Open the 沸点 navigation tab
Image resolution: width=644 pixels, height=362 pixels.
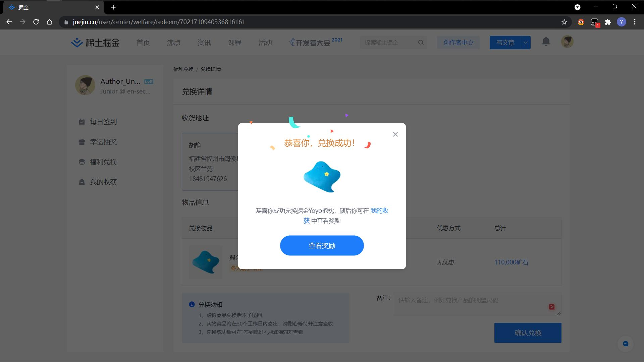point(173,43)
